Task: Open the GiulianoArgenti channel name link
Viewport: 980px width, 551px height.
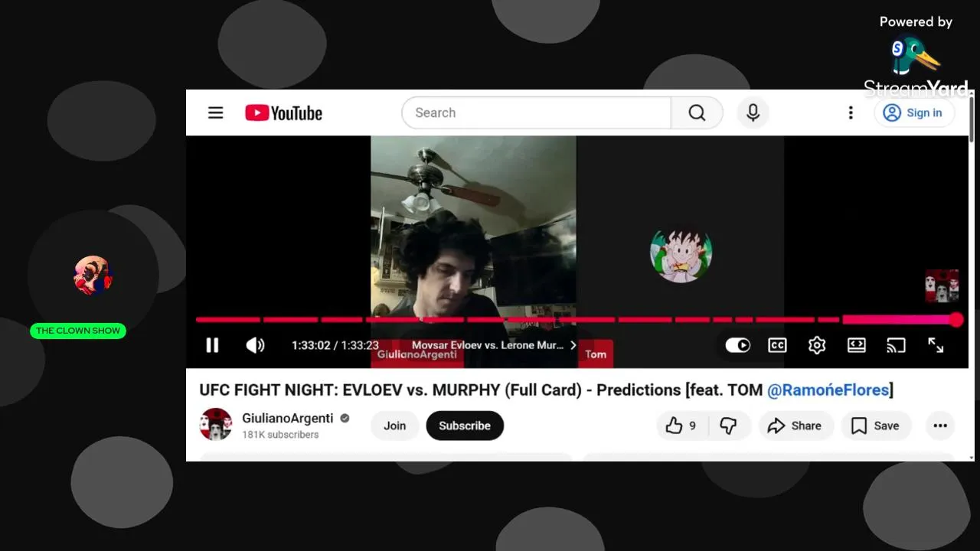Action: (x=288, y=418)
